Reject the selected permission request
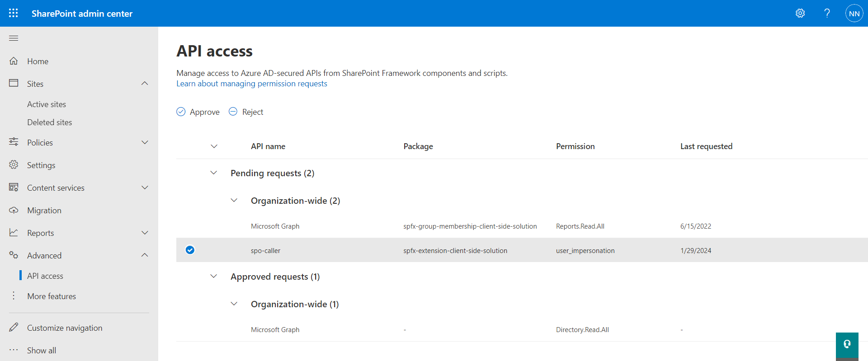This screenshot has width=868, height=361. point(246,112)
